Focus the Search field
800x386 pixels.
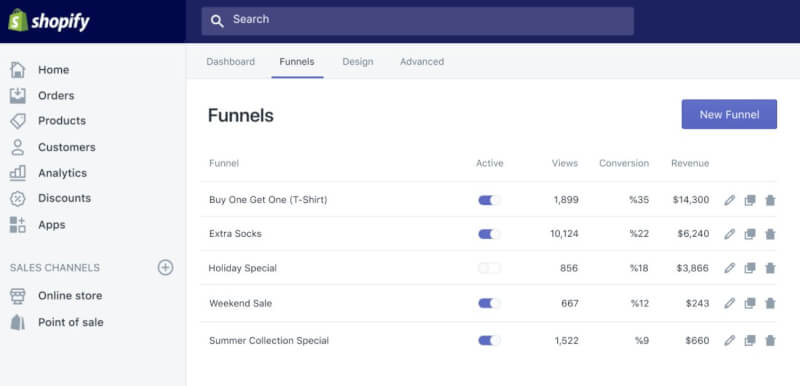pyautogui.click(x=417, y=21)
